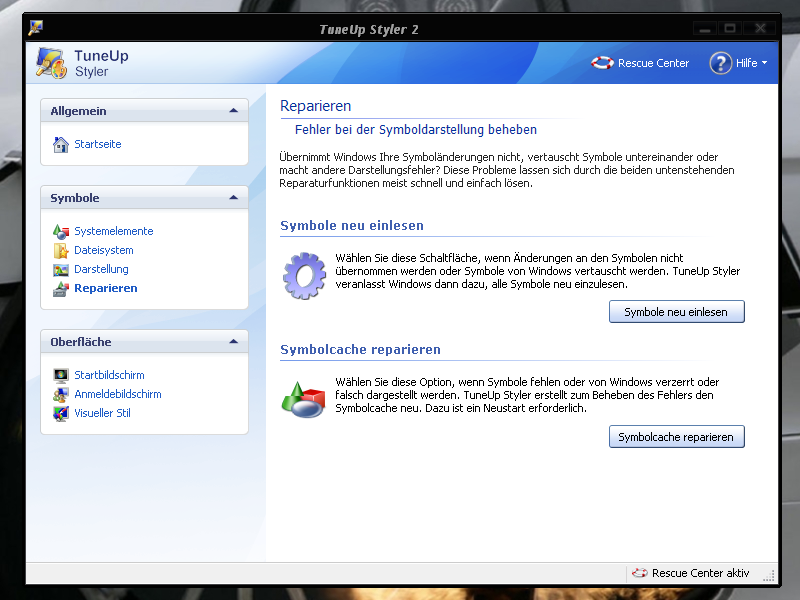
Task: Click the Reparieren sidebar icon
Action: (61, 289)
